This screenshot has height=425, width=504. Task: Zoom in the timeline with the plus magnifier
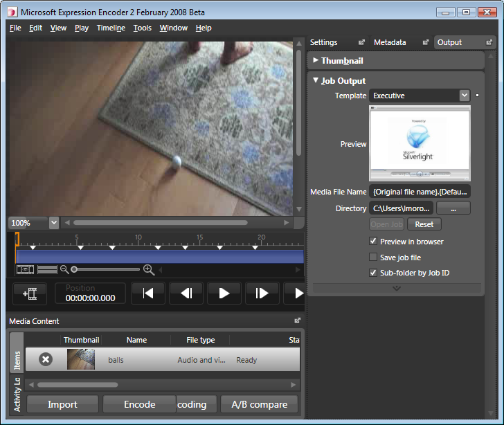[x=149, y=269]
